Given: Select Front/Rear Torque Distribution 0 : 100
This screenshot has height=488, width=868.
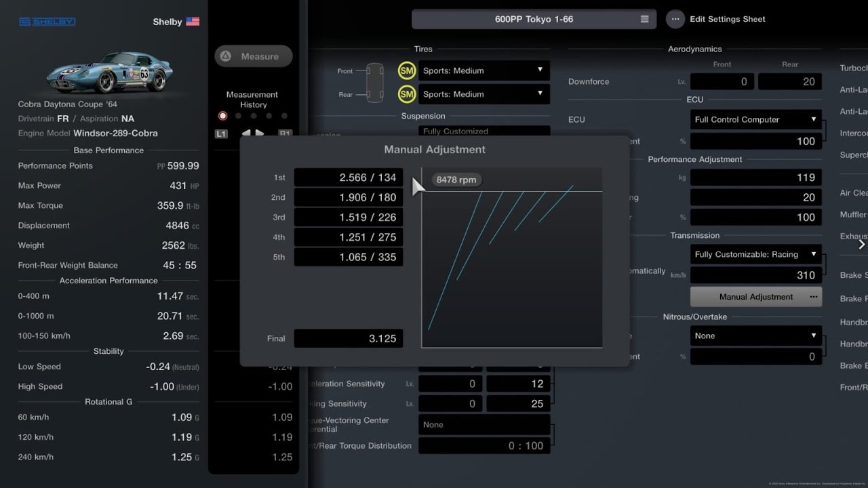Looking at the screenshot, I should (x=484, y=445).
